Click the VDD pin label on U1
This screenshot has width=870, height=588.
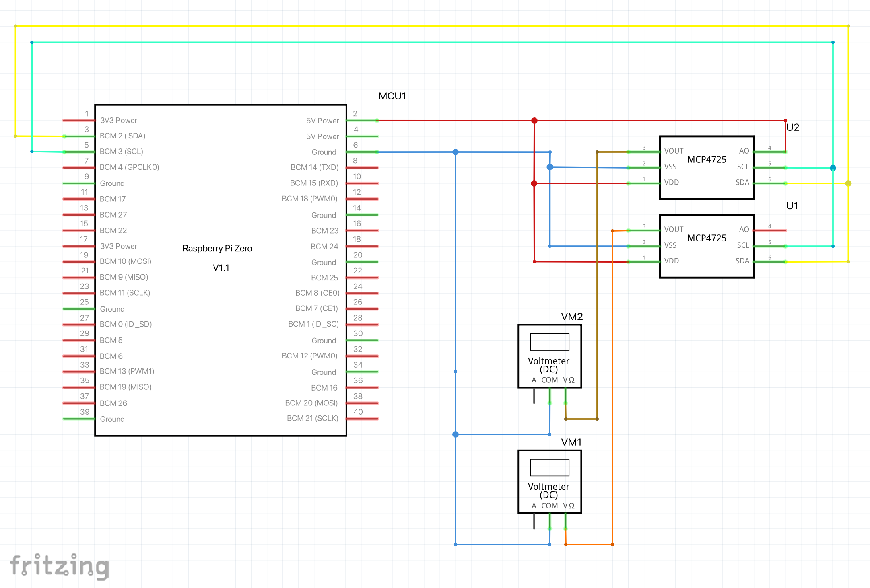(x=671, y=261)
